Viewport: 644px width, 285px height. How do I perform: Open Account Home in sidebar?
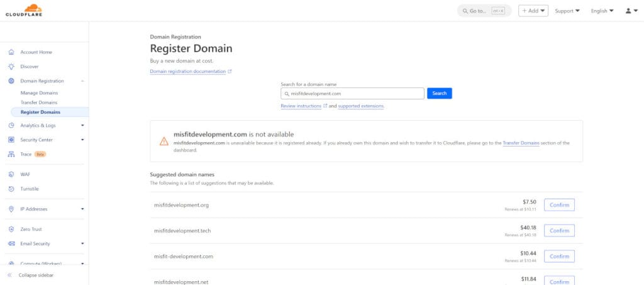click(36, 52)
